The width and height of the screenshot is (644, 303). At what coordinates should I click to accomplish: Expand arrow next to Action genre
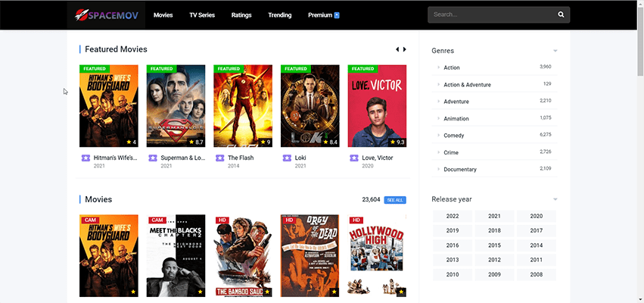pos(439,67)
